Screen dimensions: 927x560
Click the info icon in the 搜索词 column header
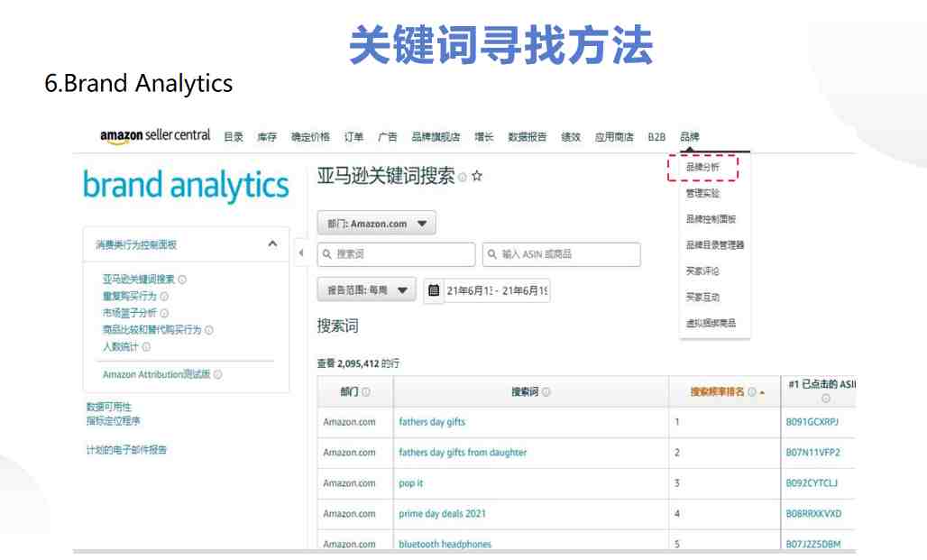click(x=546, y=391)
